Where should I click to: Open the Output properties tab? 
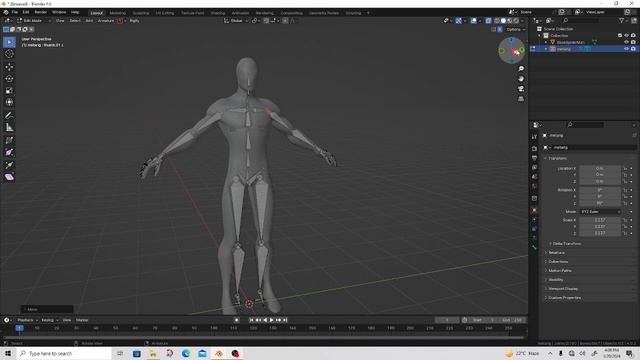coord(534,158)
